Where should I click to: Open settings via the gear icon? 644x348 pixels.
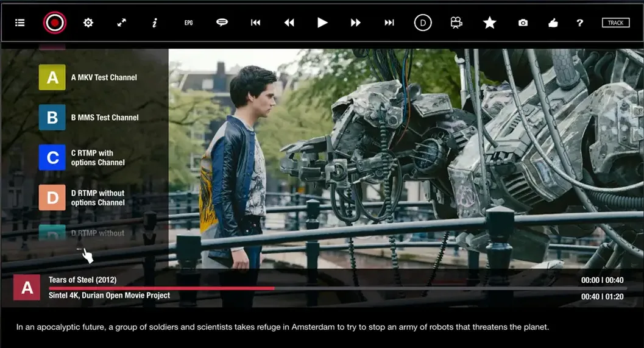pos(88,23)
